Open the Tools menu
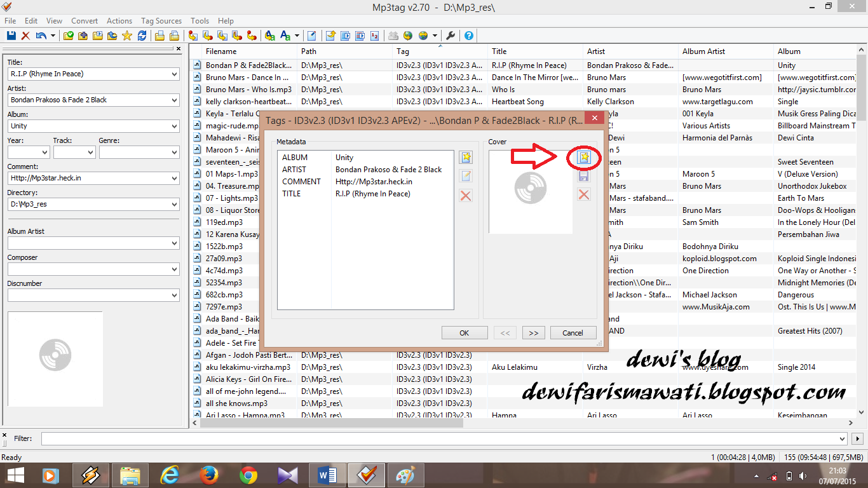The height and width of the screenshot is (488, 868). click(200, 21)
